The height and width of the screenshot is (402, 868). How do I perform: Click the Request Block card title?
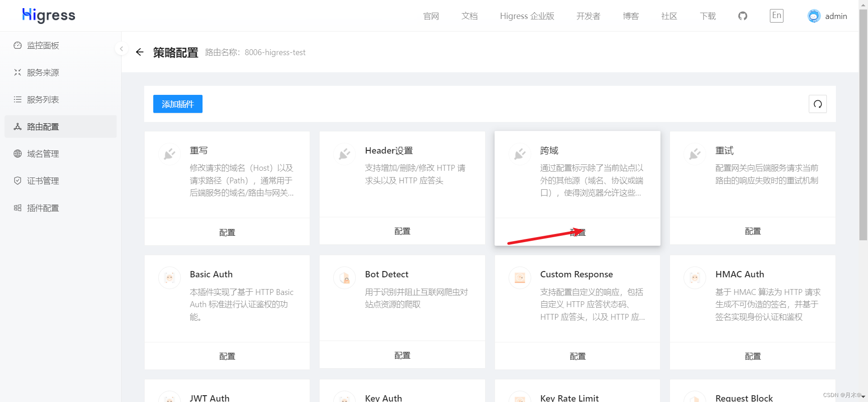744,398
